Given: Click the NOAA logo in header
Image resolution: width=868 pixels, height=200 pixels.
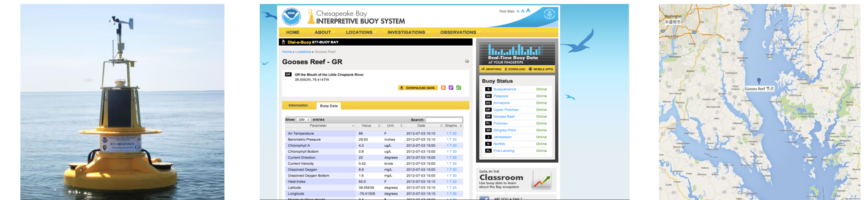Looking at the screenshot, I should [291, 16].
